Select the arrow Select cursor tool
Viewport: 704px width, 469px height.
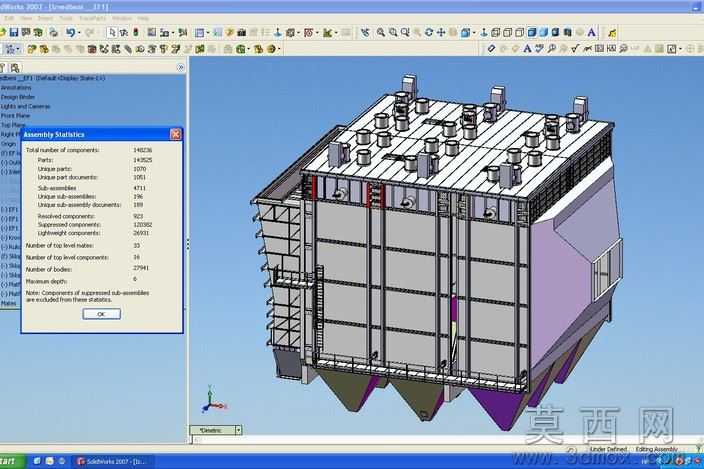click(x=112, y=32)
